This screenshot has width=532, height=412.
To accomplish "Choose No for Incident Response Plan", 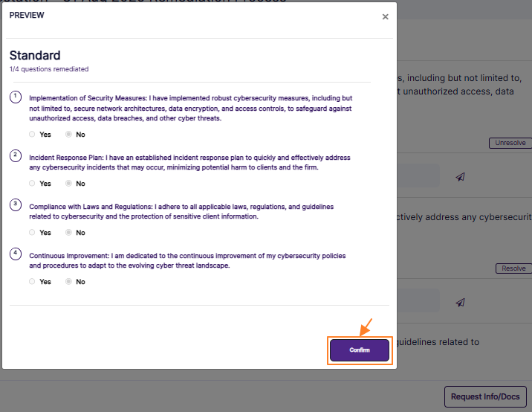I will 69,184.
